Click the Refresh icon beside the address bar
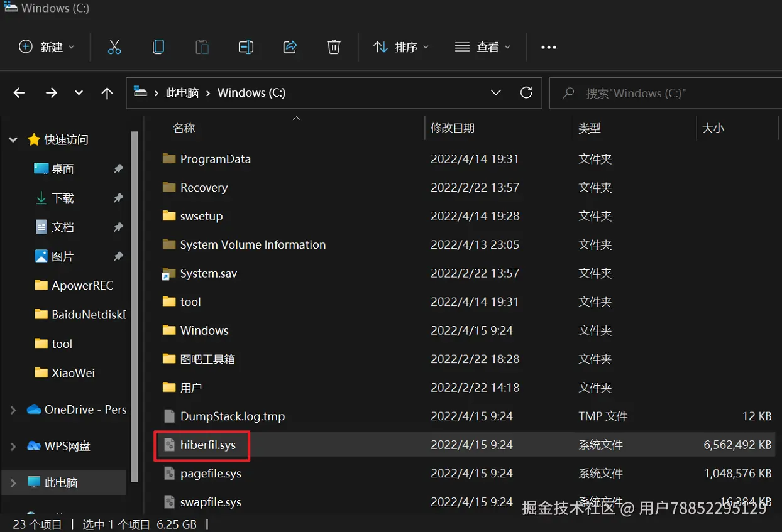Screen dimensions: 782x532 (526, 92)
